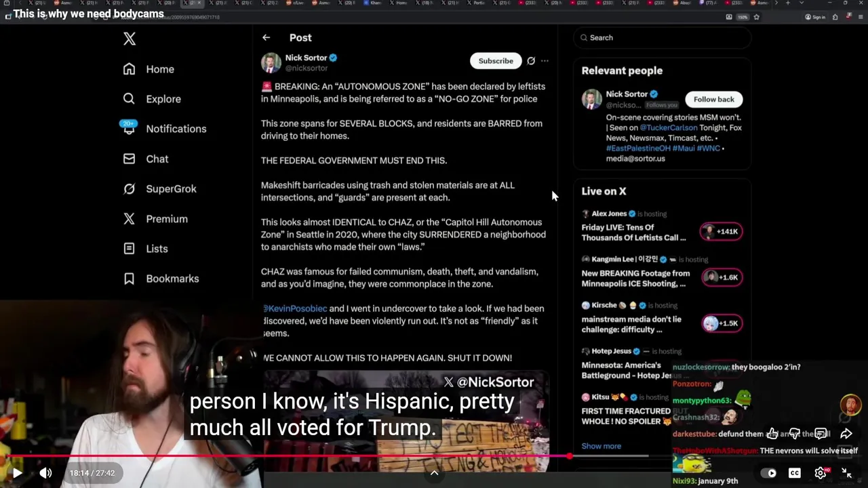Click Show more under Live on X

[x=601, y=446]
